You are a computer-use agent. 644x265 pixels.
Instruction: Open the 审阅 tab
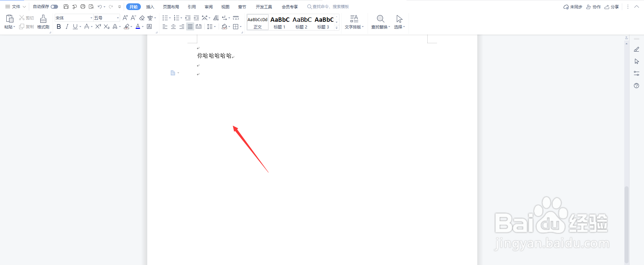tap(209, 7)
